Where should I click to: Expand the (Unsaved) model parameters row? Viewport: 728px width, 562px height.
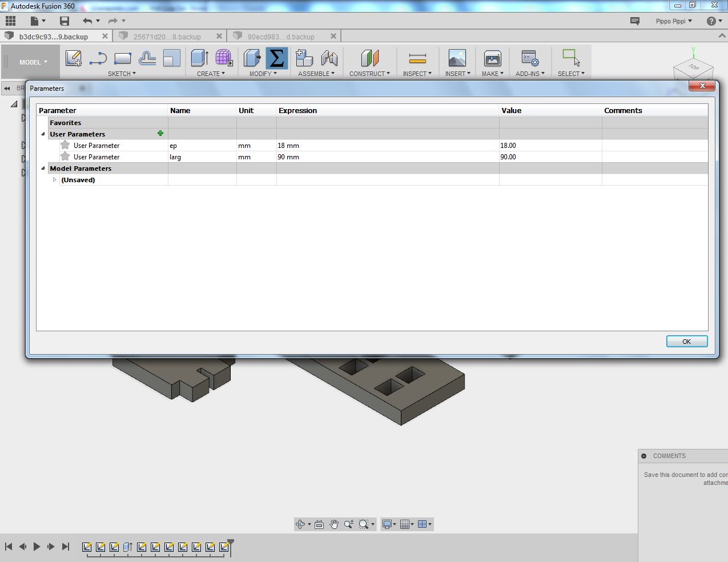(x=55, y=180)
